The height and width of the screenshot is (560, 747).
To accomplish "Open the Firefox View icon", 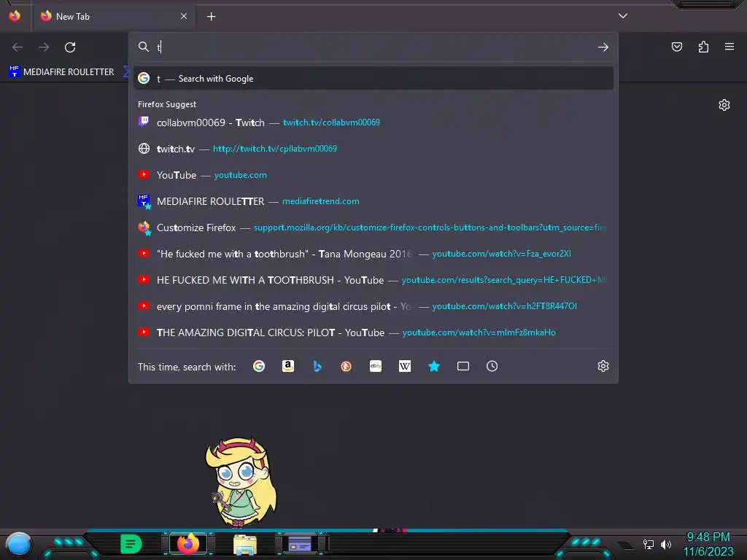I will coord(15,16).
